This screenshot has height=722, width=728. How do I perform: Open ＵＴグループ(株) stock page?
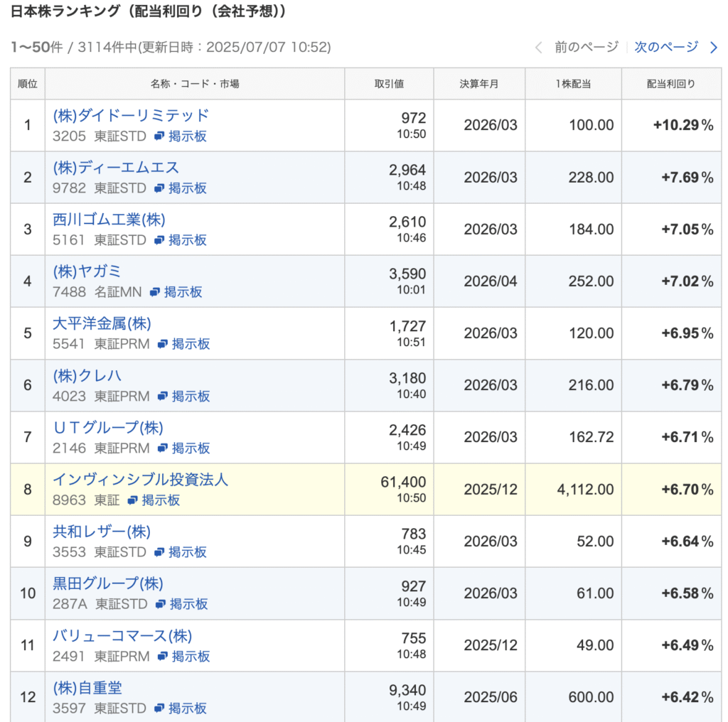(x=108, y=428)
